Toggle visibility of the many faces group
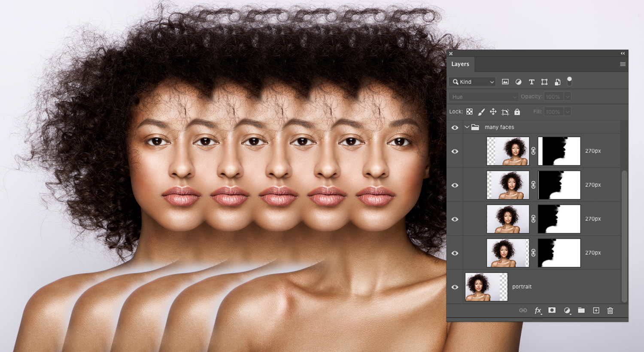Viewport: 644px width, 352px height. (x=455, y=127)
